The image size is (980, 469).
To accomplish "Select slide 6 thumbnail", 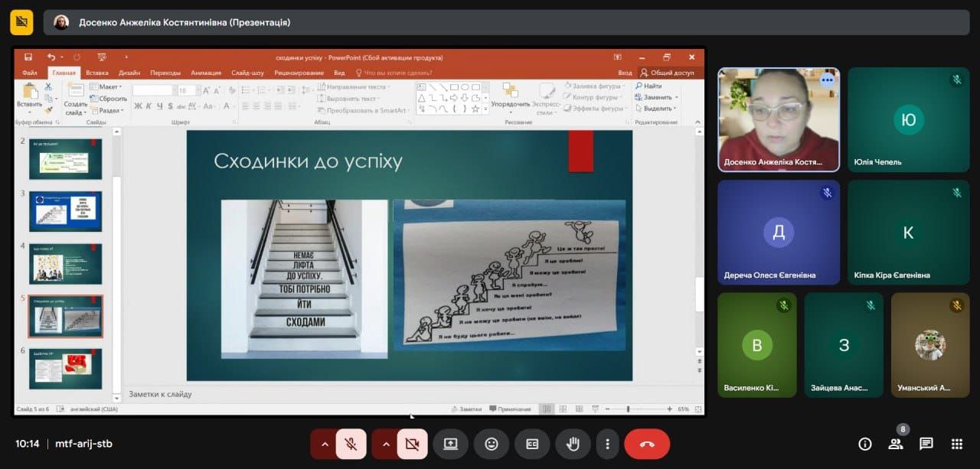I will click(65, 369).
